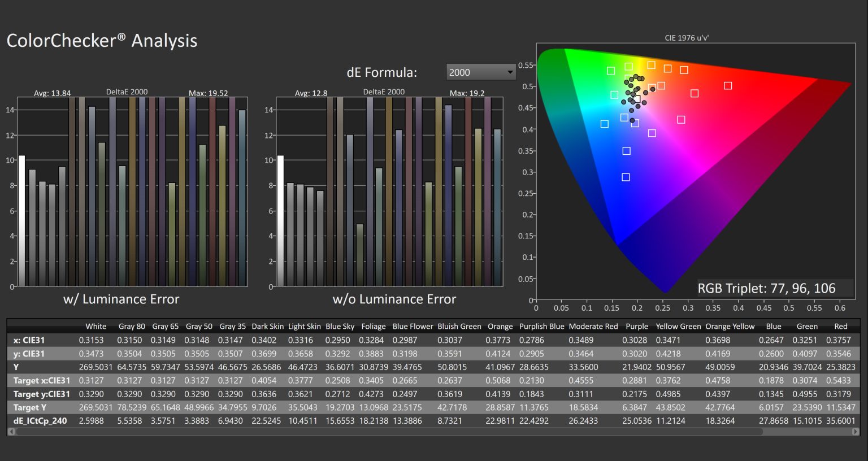This screenshot has height=461, width=868.
Task: Click the ColorChecker Analysis title
Action: click(x=102, y=40)
